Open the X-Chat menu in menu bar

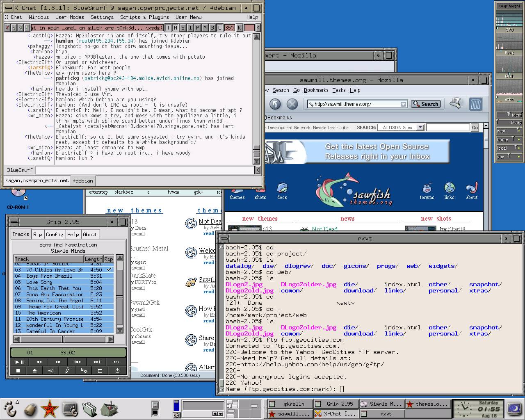[x=14, y=17]
